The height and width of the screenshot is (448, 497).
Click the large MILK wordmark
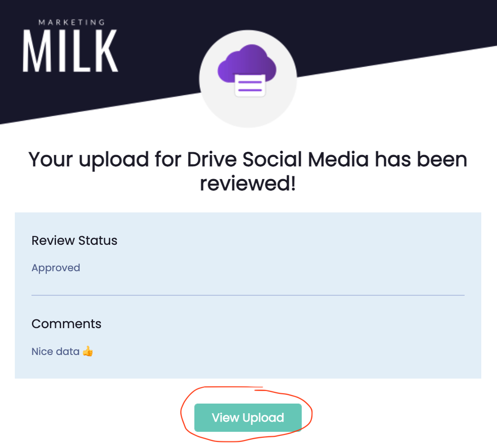[70, 51]
